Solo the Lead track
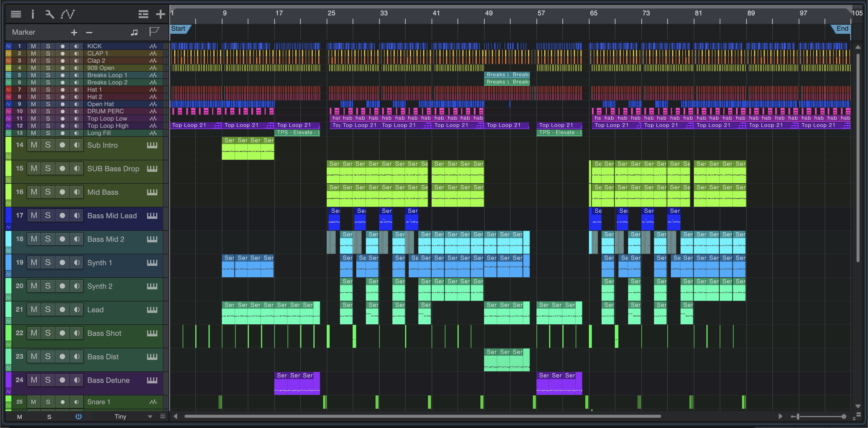Viewport: 868px width, 428px height. pyautogui.click(x=48, y=309)
